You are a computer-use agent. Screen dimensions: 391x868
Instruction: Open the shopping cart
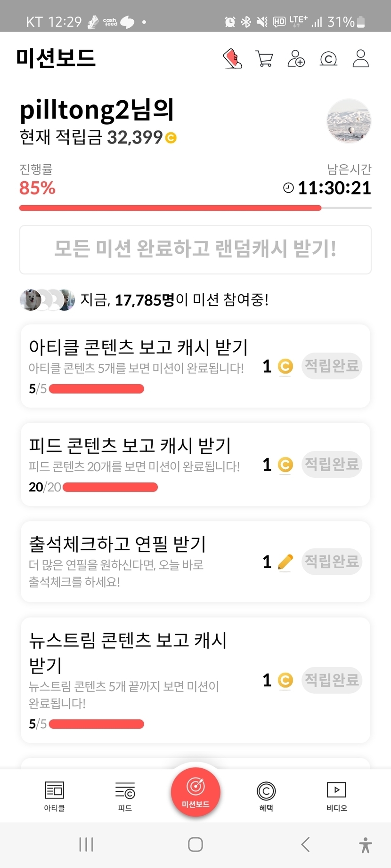[264, 59]
